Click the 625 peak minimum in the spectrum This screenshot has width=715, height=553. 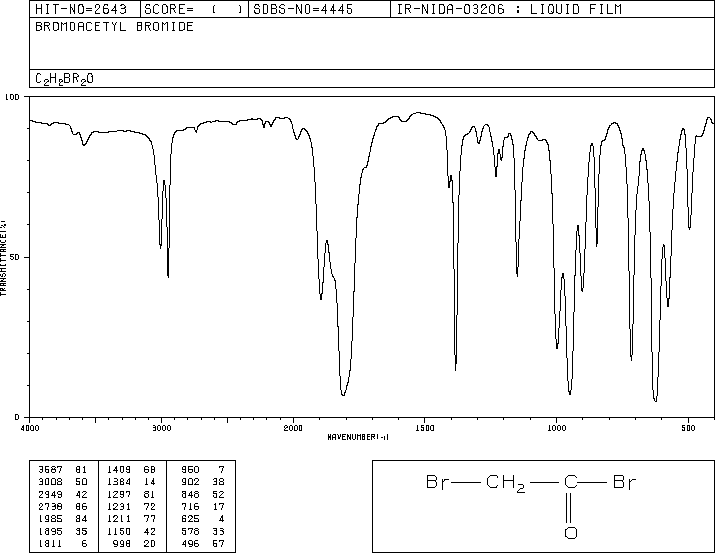point(656,400)
